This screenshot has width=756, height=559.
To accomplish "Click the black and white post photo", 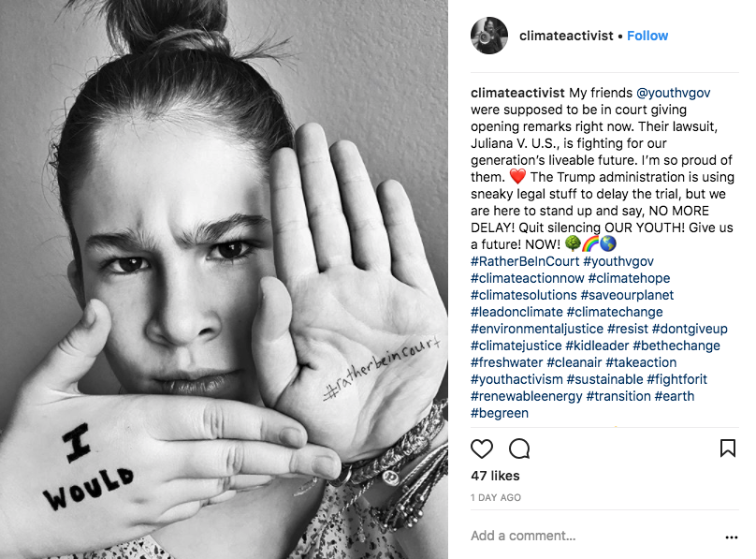I will click(x=224, y=280).
